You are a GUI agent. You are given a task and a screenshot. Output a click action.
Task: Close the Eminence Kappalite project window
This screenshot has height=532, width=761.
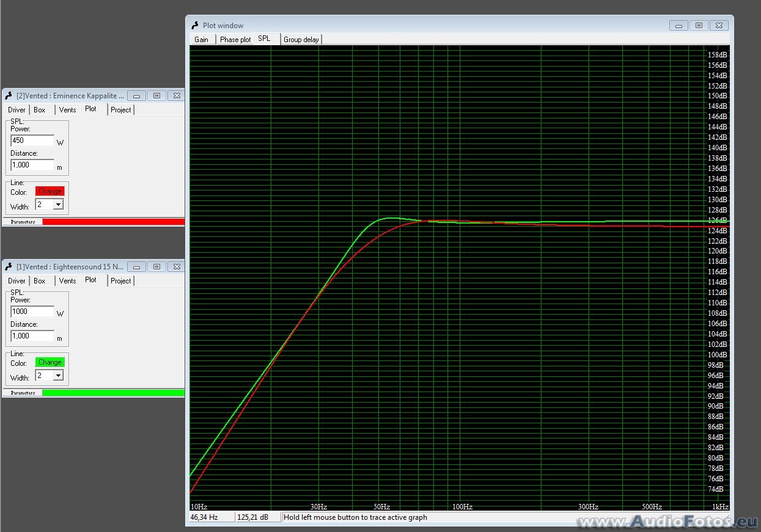pos(176,95)
